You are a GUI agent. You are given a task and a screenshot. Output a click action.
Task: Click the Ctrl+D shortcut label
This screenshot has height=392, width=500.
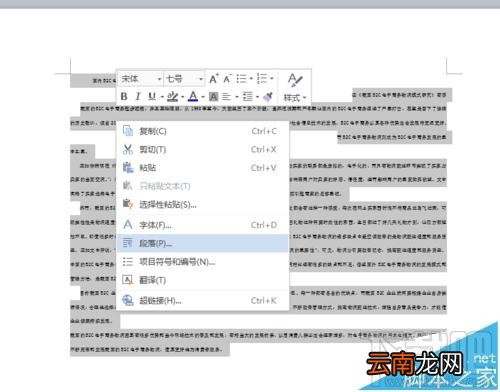pyautogui.click(x=264, y=225)
